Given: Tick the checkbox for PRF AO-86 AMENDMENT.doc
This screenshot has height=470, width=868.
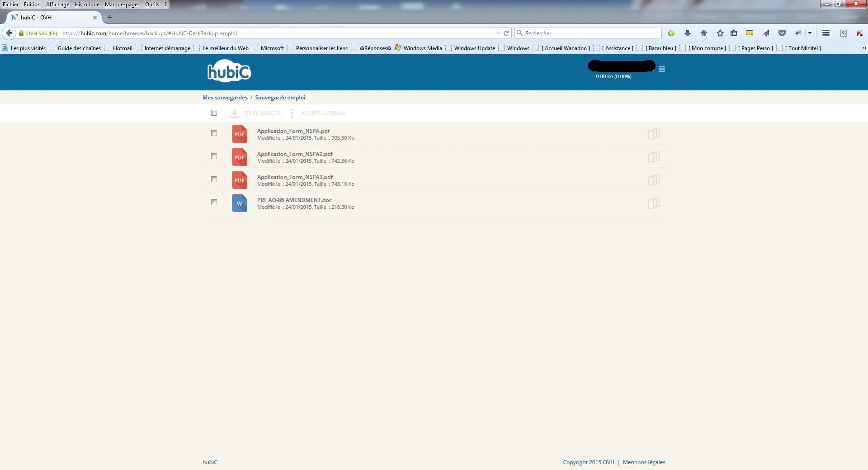Looking at the screenshot, I should tap(214, 202).
